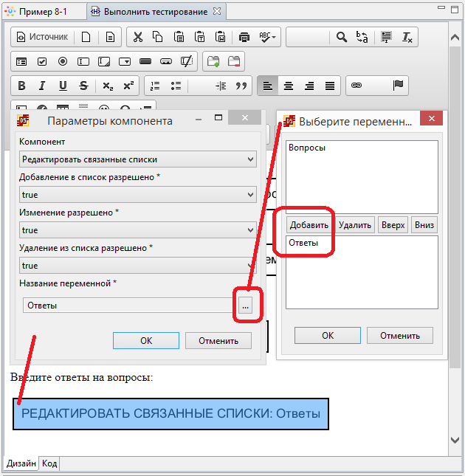Viewport: 465px width, 476px height.
Task: Select the Дизайн tab
Action: click(x=21, y=463)
